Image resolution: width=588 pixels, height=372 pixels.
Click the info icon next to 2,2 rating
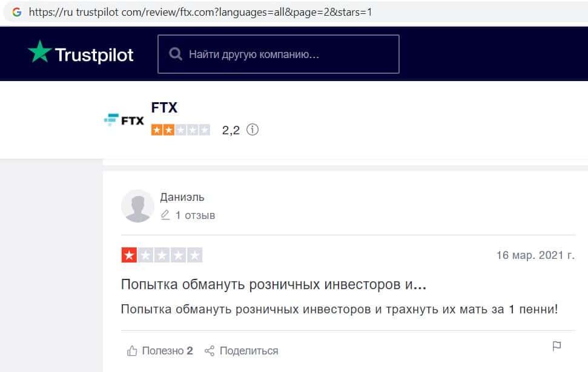[253, 129]
